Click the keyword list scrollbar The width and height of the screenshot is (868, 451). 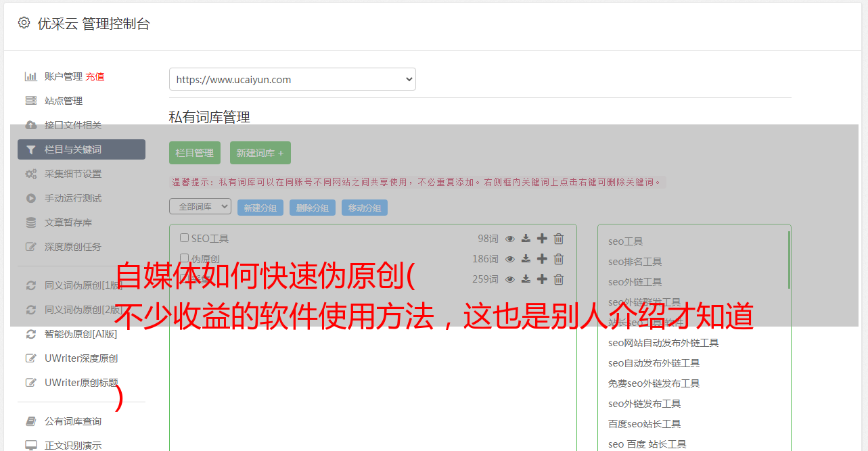[789, 260]
